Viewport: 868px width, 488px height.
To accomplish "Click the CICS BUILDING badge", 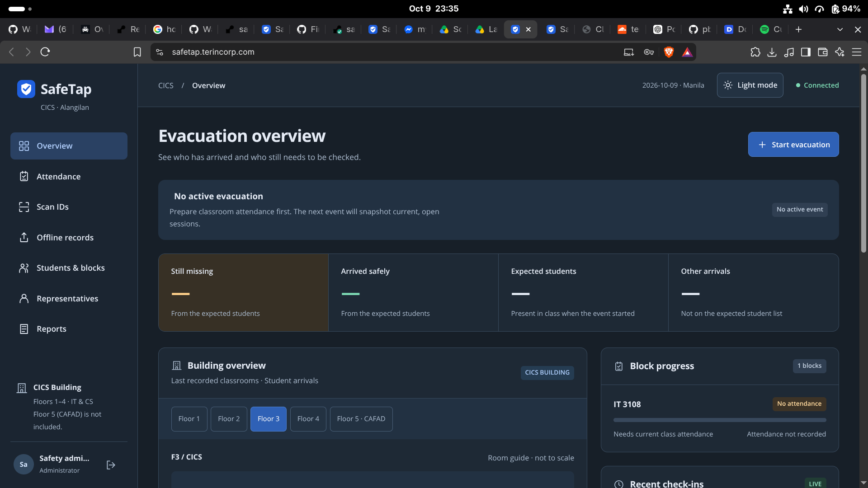I will [547, 372].
